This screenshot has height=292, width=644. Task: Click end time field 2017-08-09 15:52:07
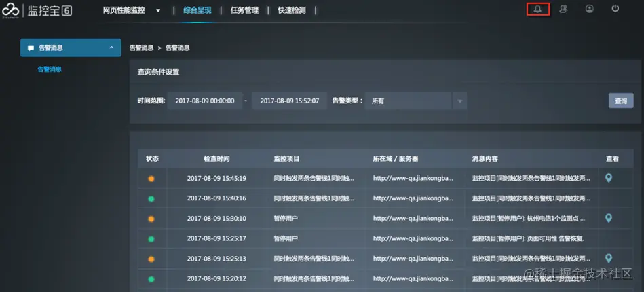[x=290, y=101]
